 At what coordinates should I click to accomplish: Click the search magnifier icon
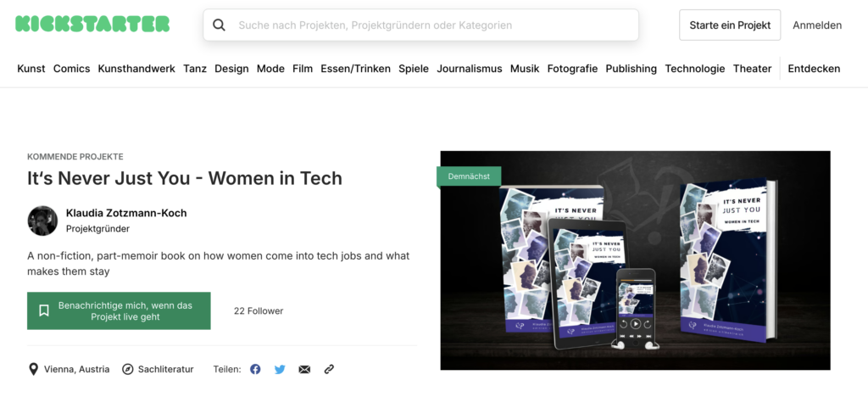220,25
